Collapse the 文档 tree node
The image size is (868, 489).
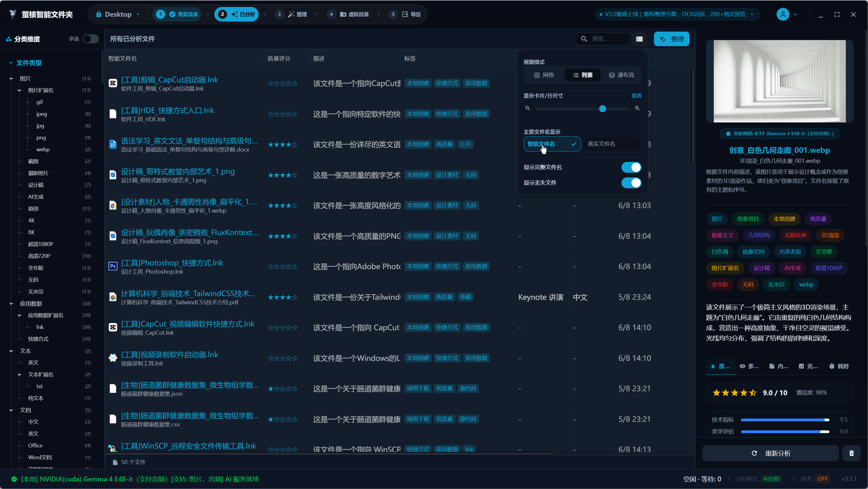click(x=11, y=410)
